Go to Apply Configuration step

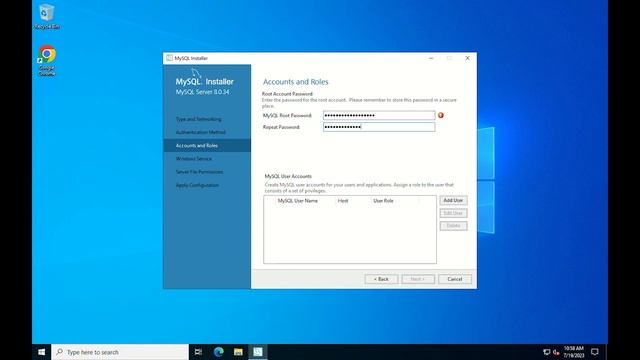[197, 185]
